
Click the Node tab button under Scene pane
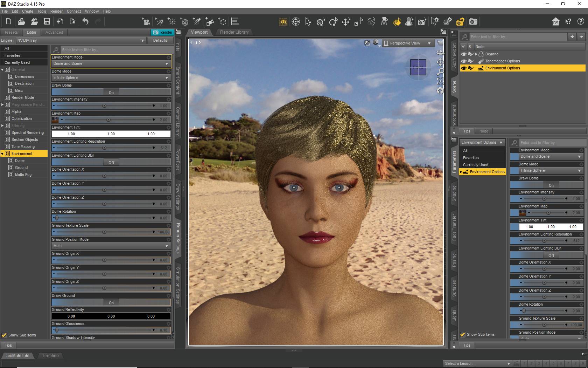(x=484, y=131)
